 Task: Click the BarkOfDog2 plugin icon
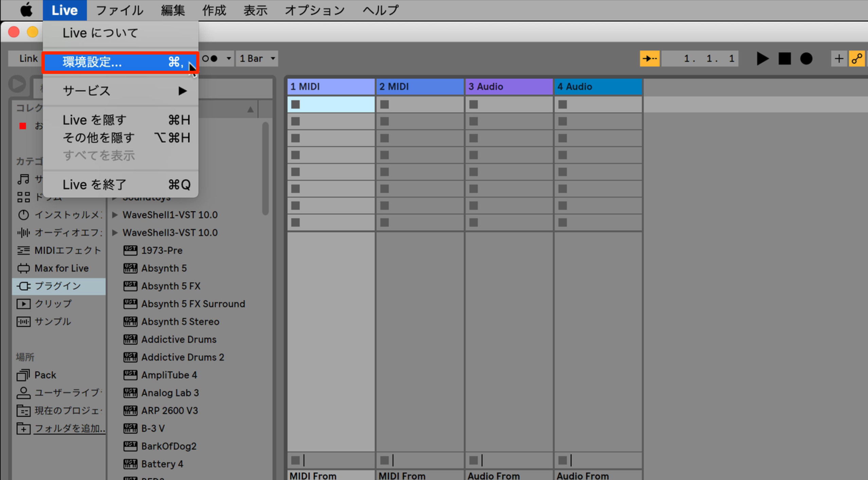coord(130,446)
